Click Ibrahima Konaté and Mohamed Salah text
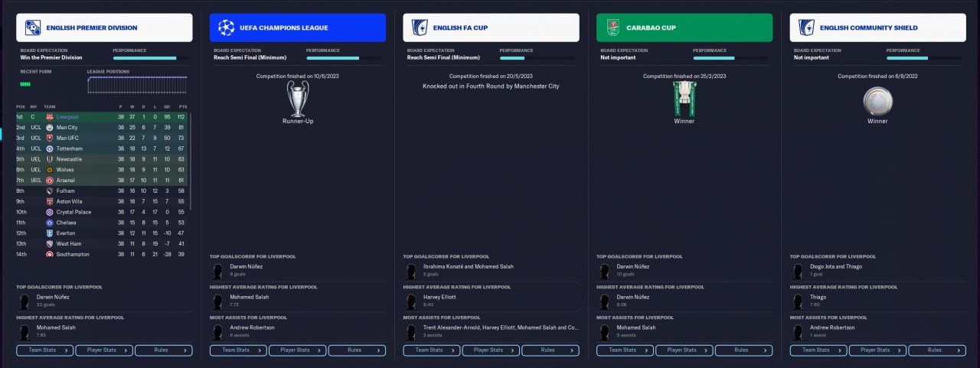This screenshot has width=980, height=368. pos(469,266)
